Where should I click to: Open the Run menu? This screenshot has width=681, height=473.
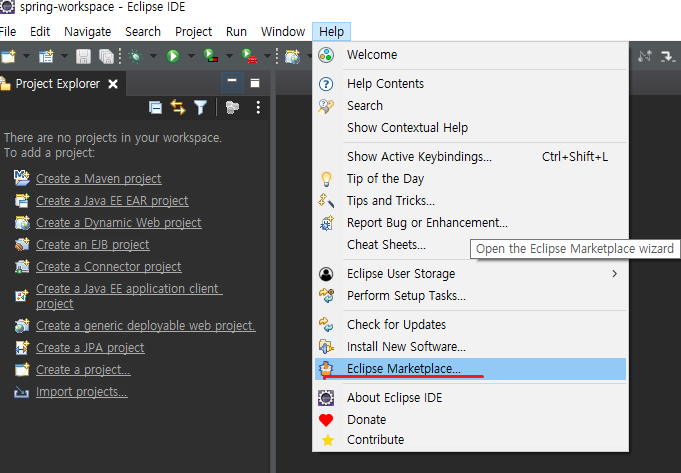point(236,32)
